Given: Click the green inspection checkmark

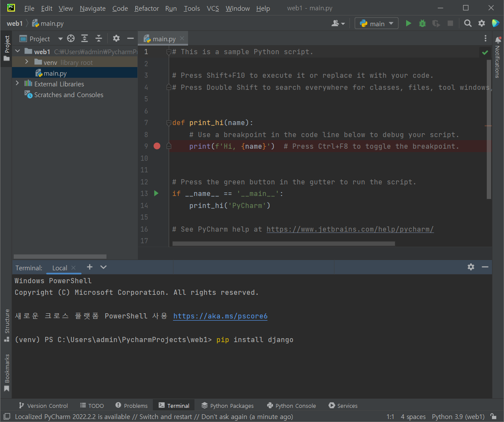Looking at the screenshot, I should pyautogui.click(x=485, y=52).
